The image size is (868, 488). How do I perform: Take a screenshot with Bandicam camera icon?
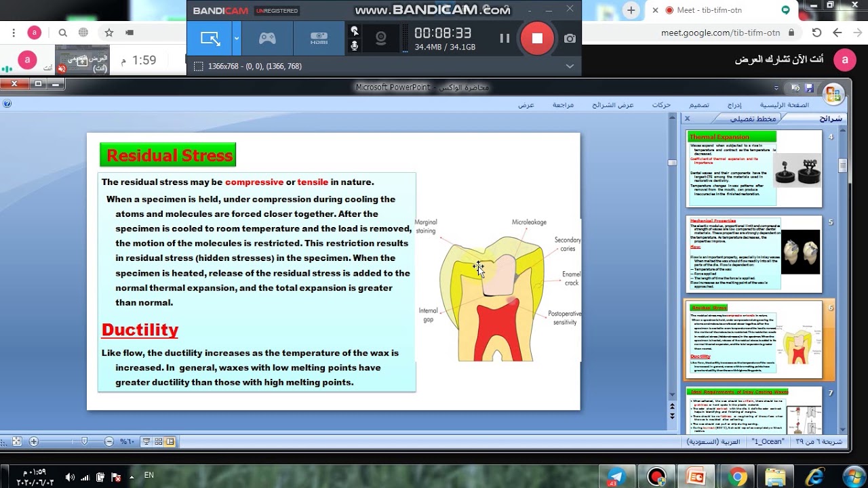pos(570,39)
